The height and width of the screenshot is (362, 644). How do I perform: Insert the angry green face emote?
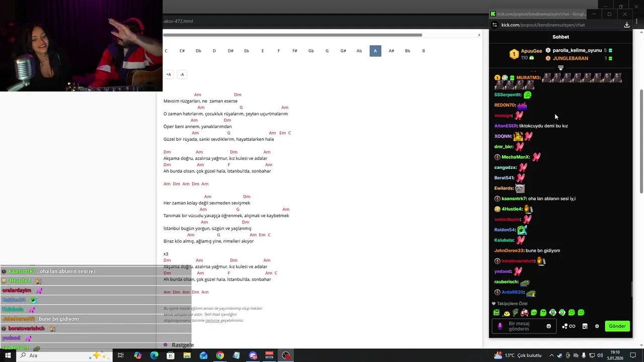497,313
